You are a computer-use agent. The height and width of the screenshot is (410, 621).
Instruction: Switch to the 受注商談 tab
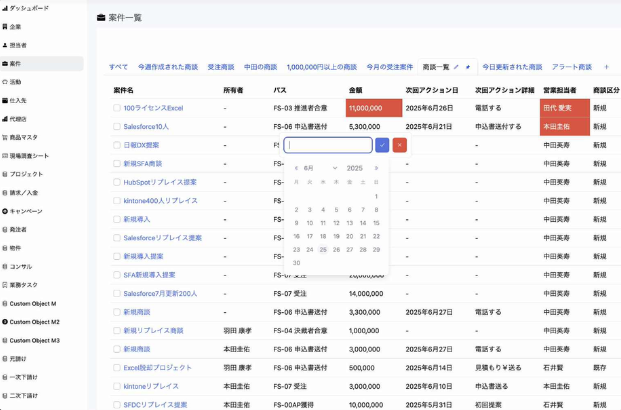point(221,67)
